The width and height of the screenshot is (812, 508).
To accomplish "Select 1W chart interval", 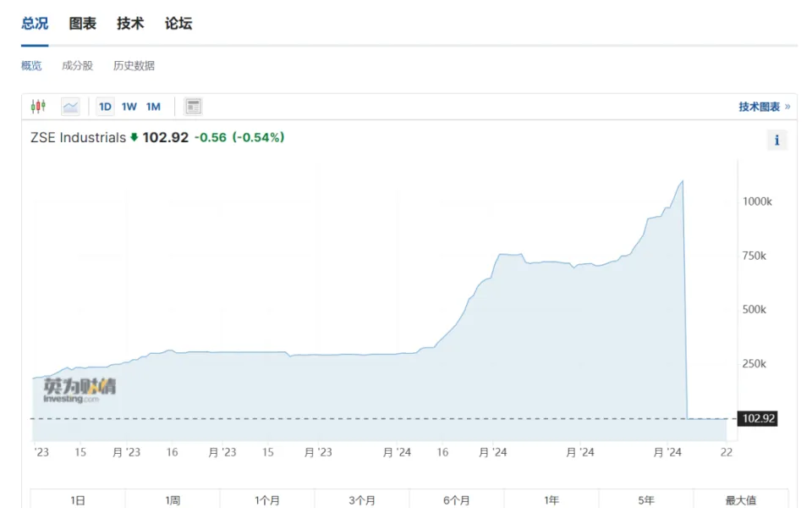I will coord(129,107).
